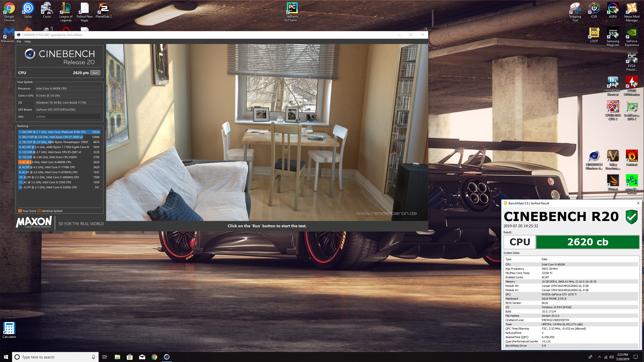644x362 pixels.
Task: Select the Xeon Platinum 8168 ranking row
Action: (59, 132)
